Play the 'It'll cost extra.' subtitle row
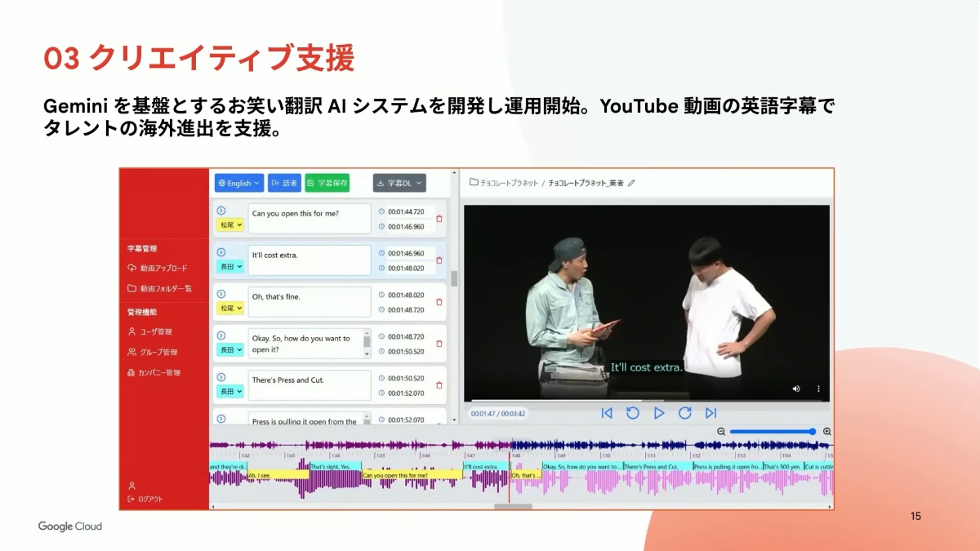Screen dimensions: 980x551 (220, 252)
